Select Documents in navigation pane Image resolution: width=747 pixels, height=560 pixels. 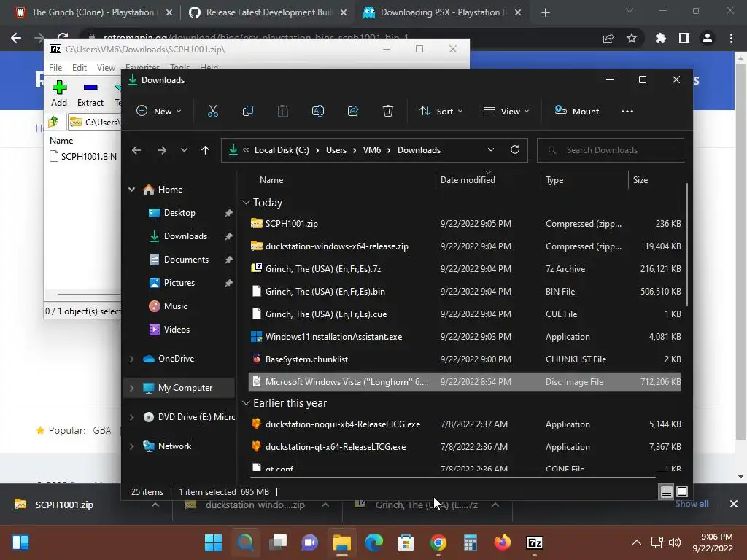[x=186, y=260]
